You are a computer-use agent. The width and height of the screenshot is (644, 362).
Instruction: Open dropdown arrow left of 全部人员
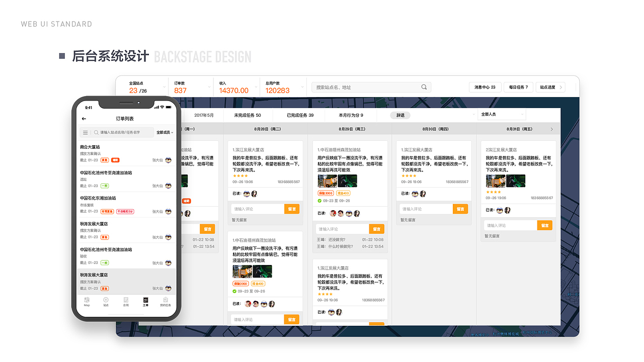(473, 115)
